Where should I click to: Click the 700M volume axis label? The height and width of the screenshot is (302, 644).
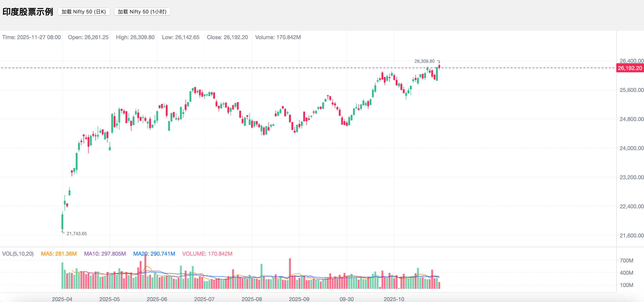coord(626,260)
